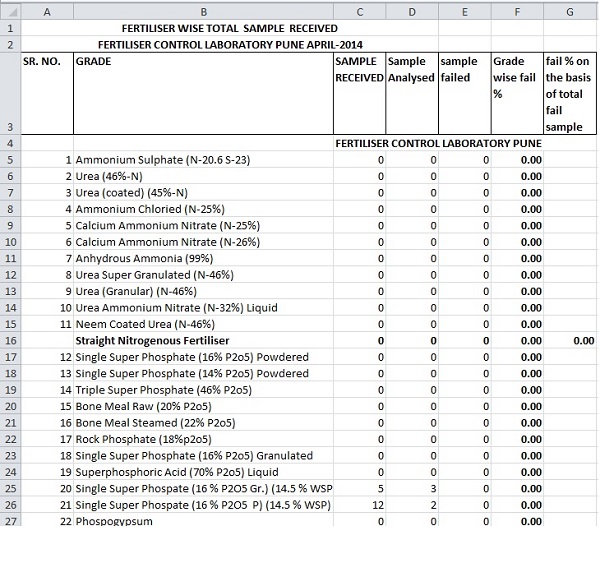This screenshot has height=572, width=600.
Task: Click the GRADE header cell
Action: (x=204, y=94)
